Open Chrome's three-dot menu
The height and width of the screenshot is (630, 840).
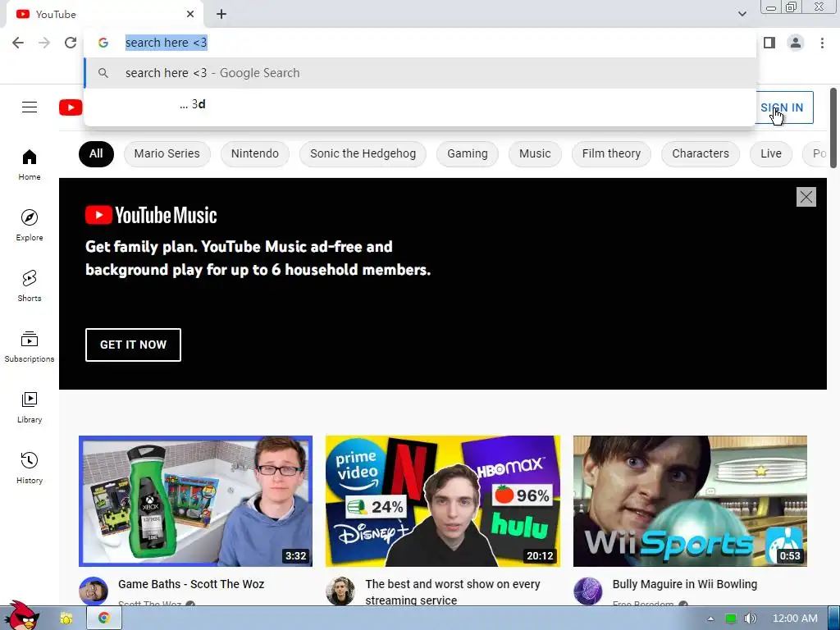[x=822, y=43]
